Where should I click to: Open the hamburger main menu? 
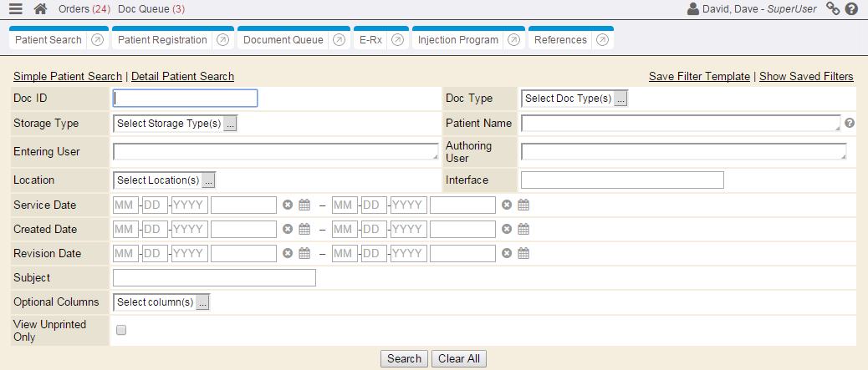point(15,9)
